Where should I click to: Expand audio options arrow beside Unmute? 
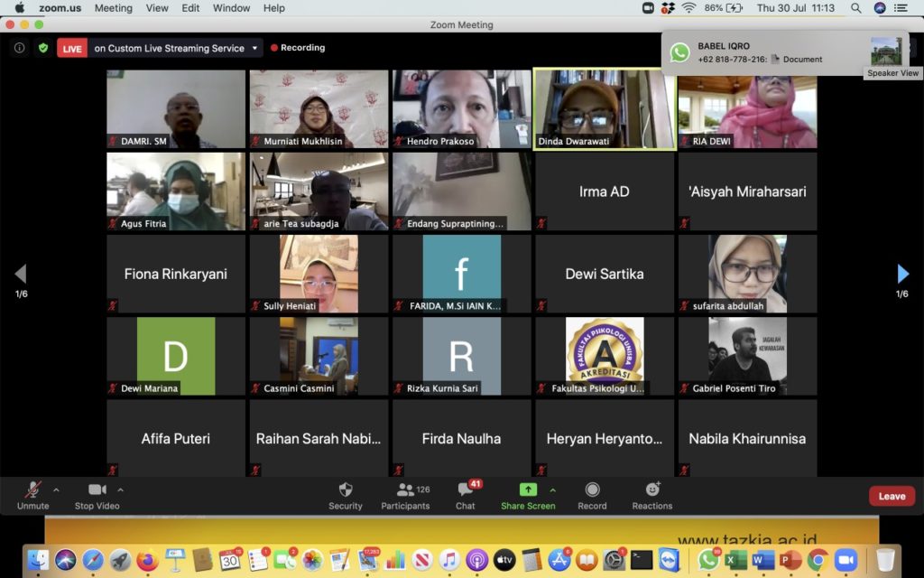pyautogui.click(x=56, y=490)
